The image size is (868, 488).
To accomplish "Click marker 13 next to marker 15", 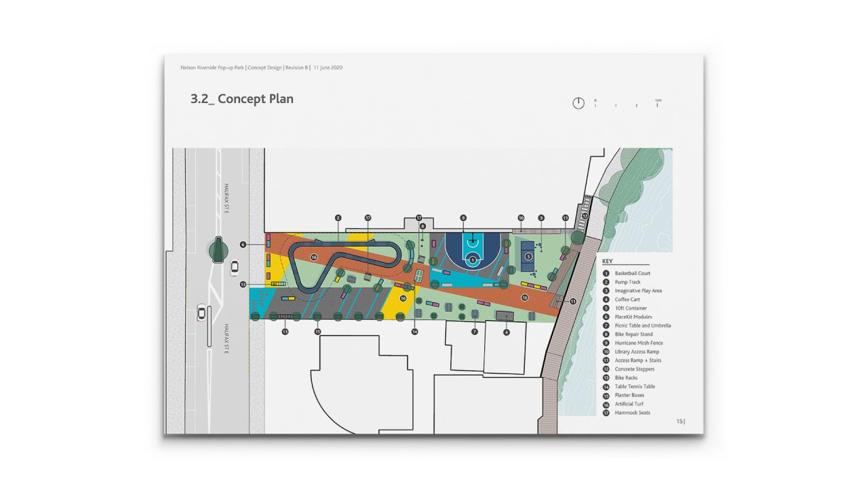I will tap(285, 331).
